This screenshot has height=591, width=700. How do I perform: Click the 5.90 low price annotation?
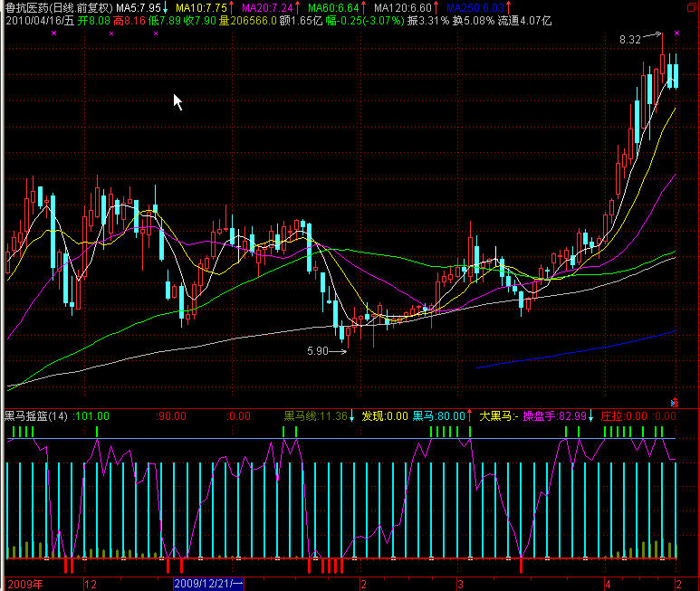(318, 351)
